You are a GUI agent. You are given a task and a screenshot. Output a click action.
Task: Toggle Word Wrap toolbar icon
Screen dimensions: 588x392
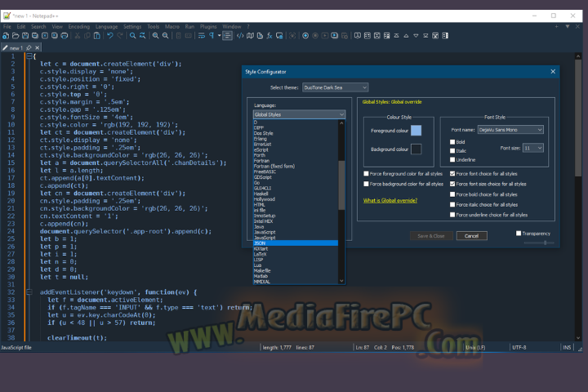click(x=202, y=36)
